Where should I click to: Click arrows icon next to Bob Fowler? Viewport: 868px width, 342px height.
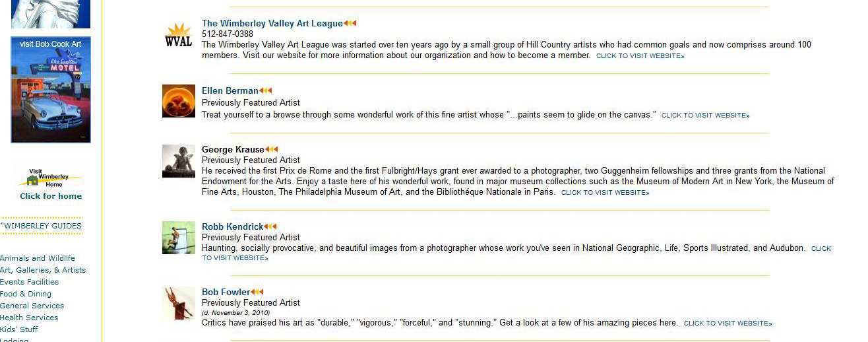click(257, 292)
